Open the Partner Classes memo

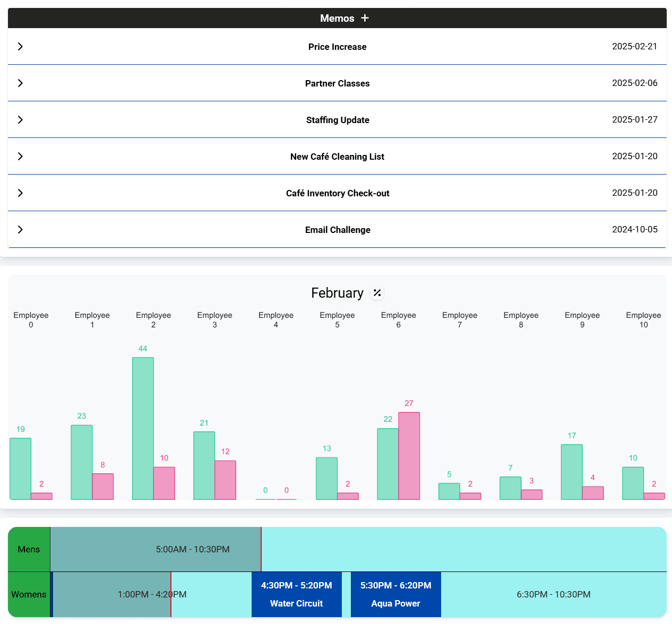338,83
